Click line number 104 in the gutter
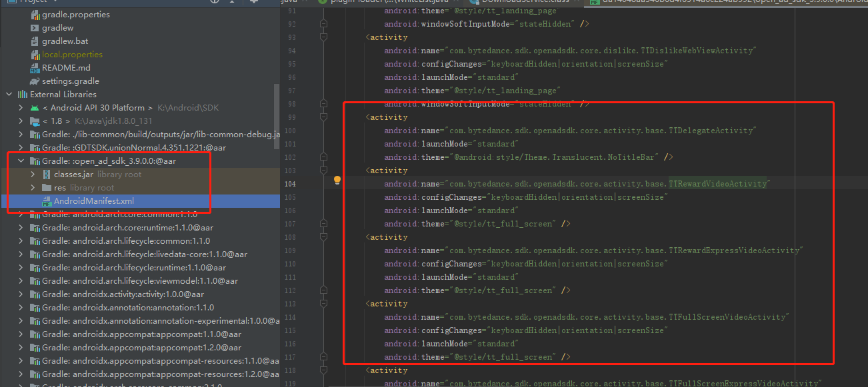This screenshot has height=387, width=868. tap(289, 184)
